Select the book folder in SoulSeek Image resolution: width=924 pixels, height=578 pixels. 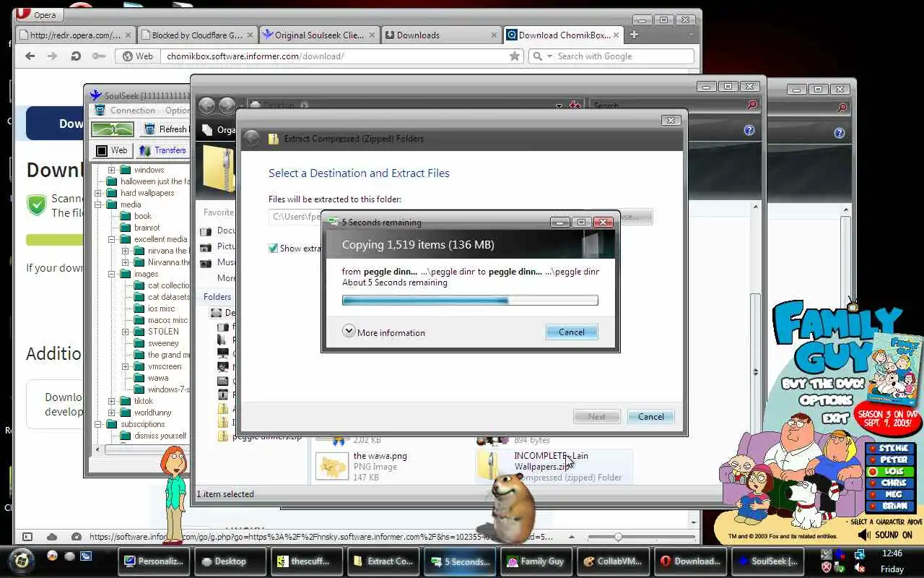[143, 216]
